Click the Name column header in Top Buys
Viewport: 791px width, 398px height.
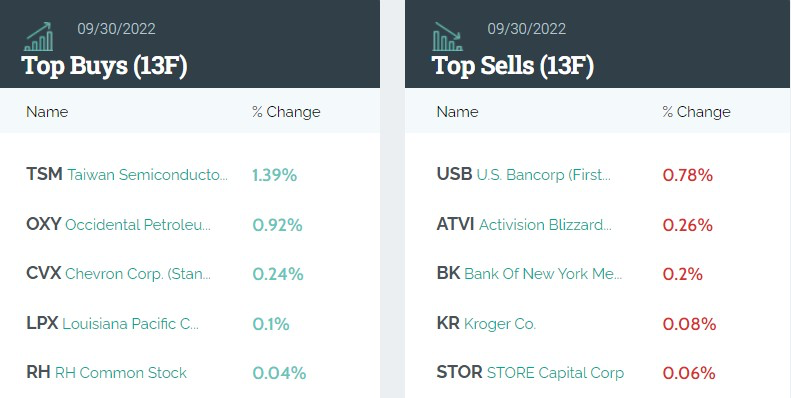[x=47, y=111]
